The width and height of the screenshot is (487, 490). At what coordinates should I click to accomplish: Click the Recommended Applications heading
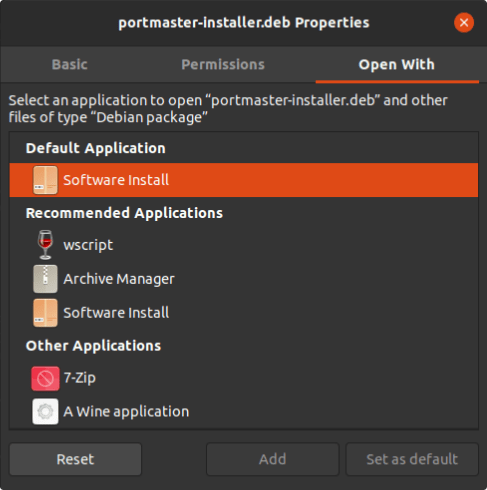[124, 213]
